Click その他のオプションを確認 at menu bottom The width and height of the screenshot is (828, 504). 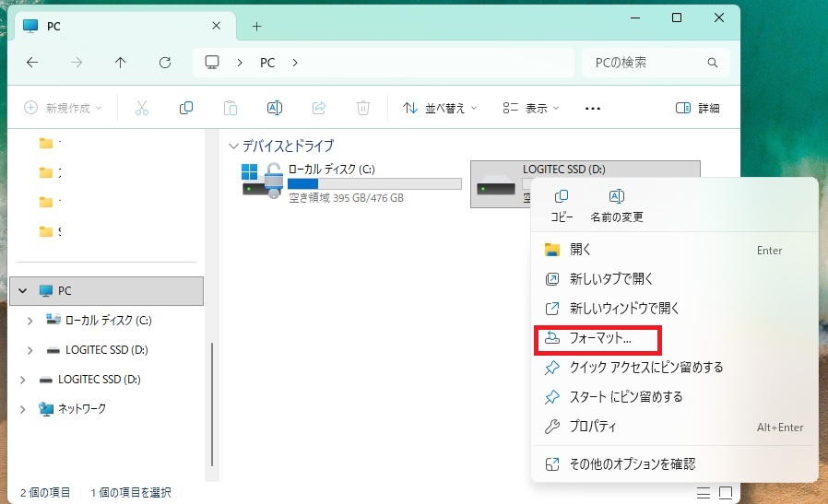coord(632,463)
